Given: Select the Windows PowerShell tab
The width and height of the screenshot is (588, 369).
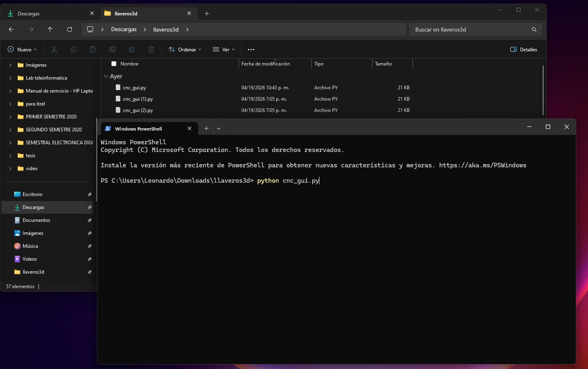Looking at the screenshot, I should 149,129.
